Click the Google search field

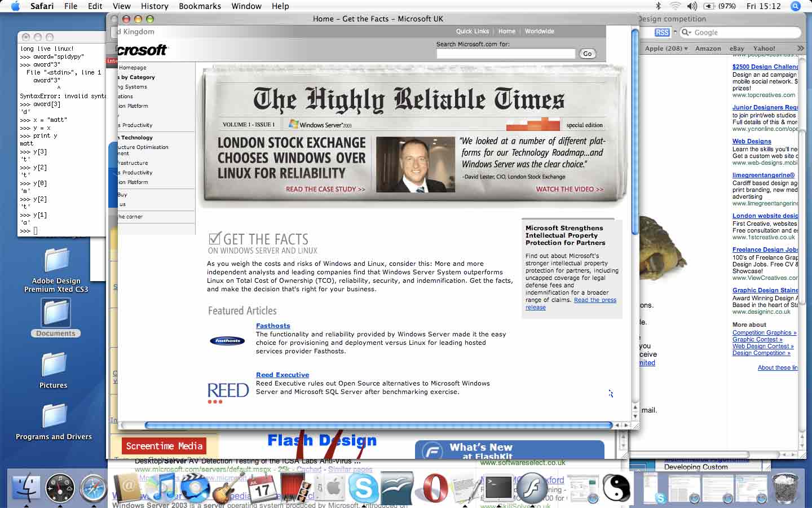coord(740,33)
